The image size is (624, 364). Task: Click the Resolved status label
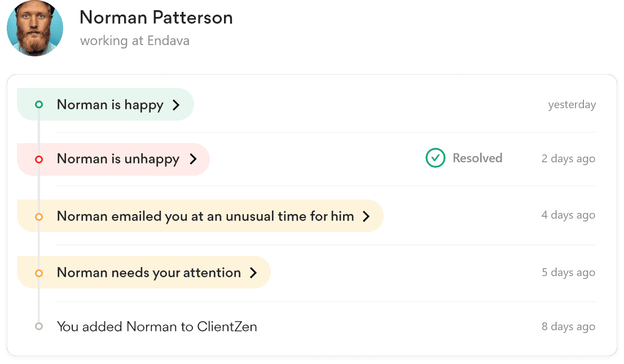477,158
